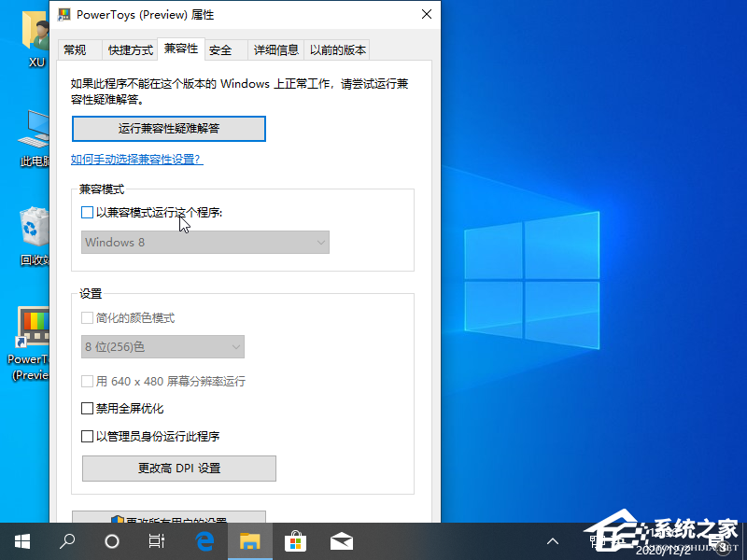Check 禁用全屏优化 to disable fullscreen optimization
Image resolution: width=747 pixels, height=560 pixels.
pos(87,408)
